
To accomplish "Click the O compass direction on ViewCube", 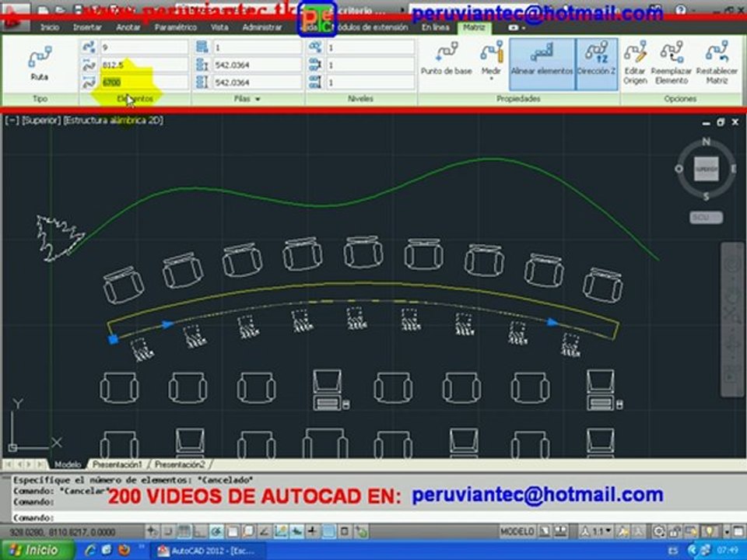I will (679, 169).
